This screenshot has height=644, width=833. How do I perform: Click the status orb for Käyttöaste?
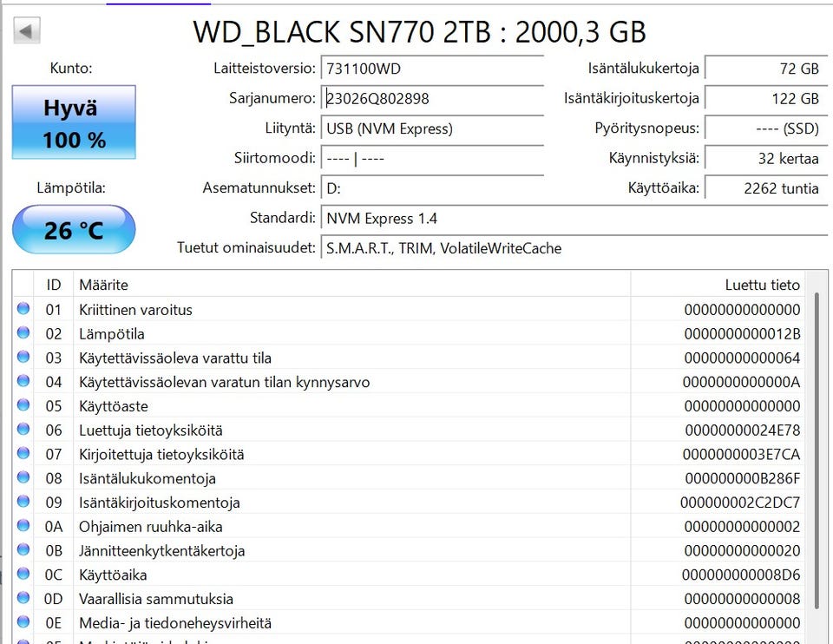pos(23,405)
